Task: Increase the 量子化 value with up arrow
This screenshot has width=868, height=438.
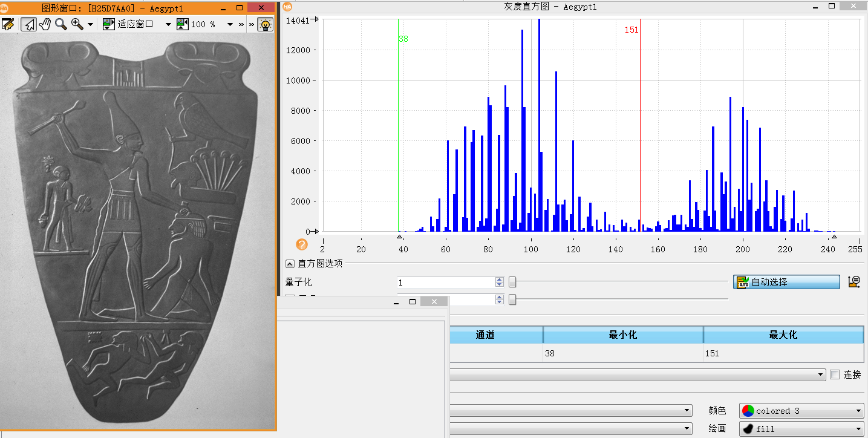Action: pyautogui.click(x=500, y=279)
